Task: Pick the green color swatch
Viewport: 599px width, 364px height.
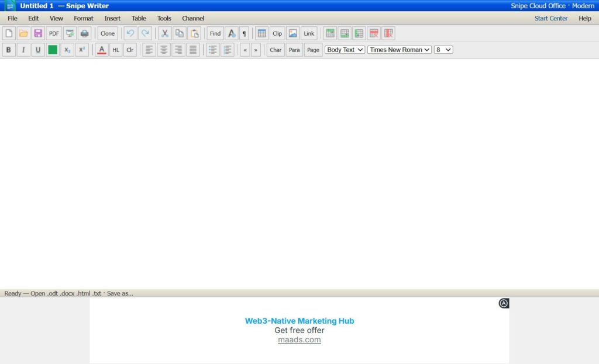Action: (x=53, y=50)
